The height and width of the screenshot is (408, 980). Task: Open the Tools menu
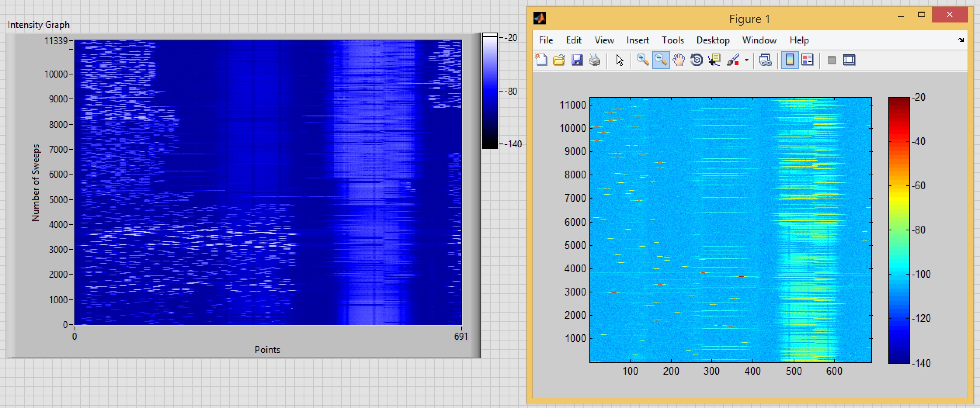pyautogui.click(x=672, y=40)
